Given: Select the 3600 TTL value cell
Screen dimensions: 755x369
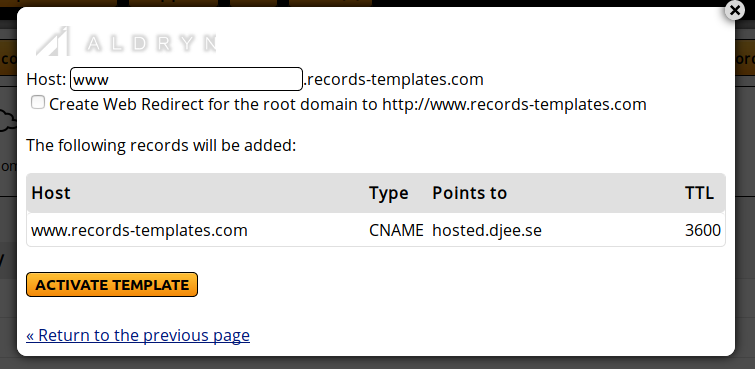Looking at the screenshot, I should pos(703,230).
